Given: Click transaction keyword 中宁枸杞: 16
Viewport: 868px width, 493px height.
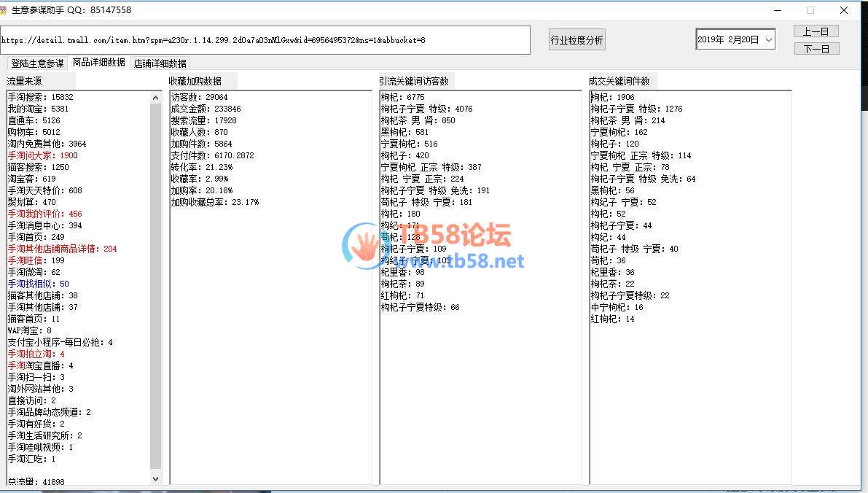Looking at the screenshot, I should (617, 307).
